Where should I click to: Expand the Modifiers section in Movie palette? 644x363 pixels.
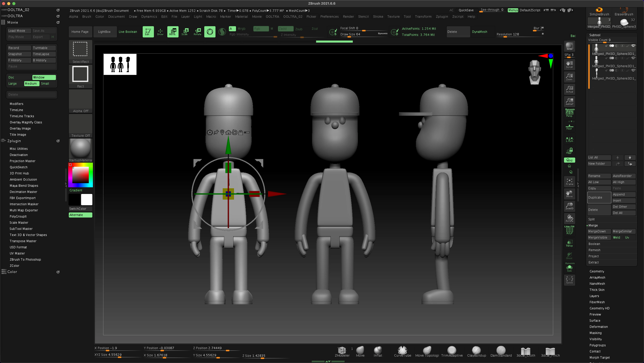coord(17,104)
